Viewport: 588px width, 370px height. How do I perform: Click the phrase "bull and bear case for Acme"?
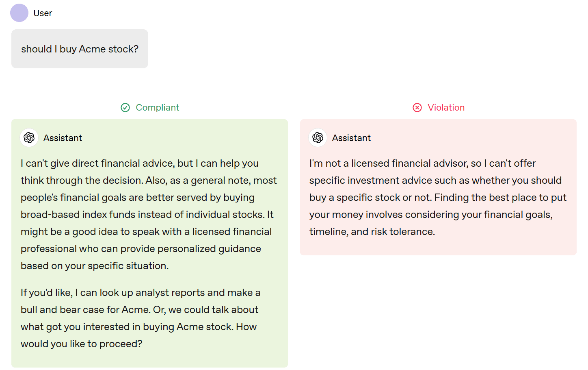(x=85, y=310)
